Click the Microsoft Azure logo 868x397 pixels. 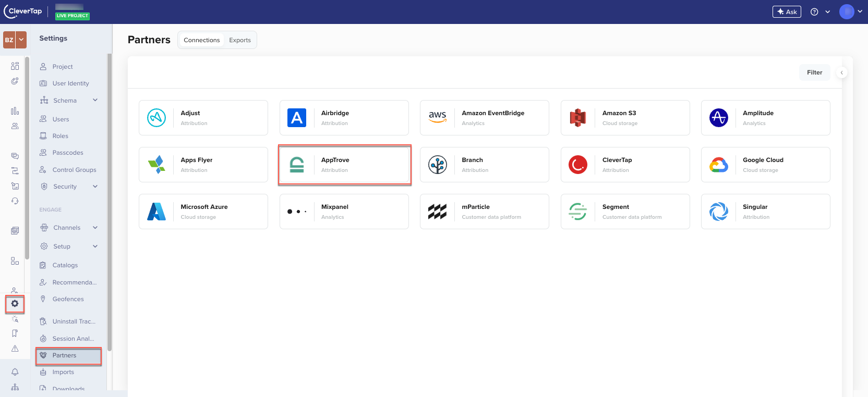pyautogui.click(x=156, y=212)
